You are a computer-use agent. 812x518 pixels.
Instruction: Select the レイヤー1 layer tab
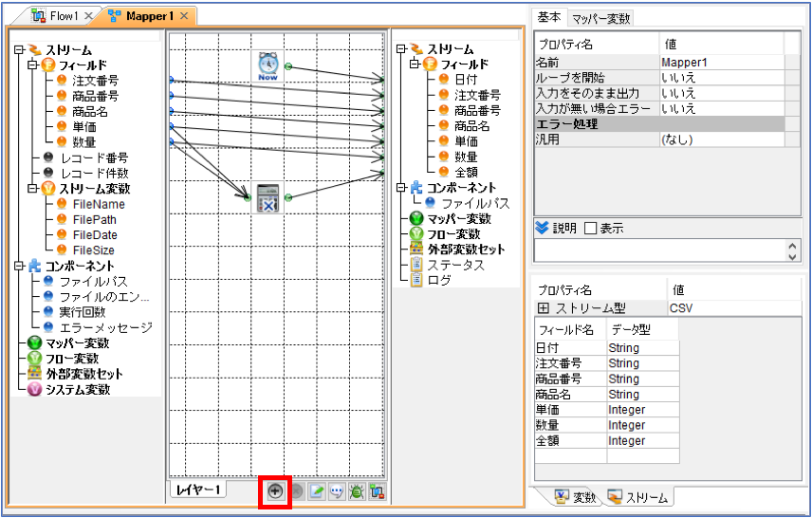click(x=198, y=490)
